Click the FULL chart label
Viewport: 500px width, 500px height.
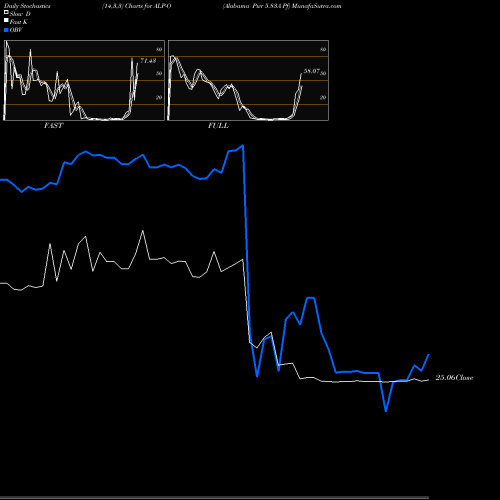click(x=218, y=126)
